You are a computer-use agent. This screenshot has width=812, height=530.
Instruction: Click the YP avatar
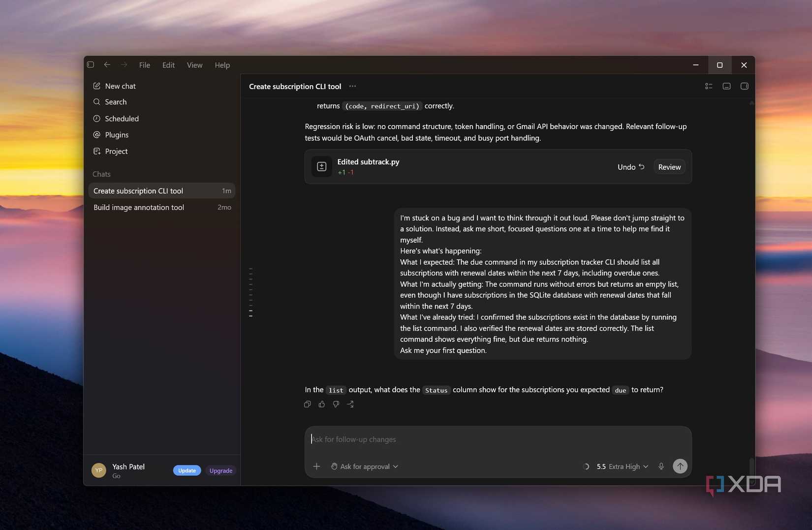[x=99, y=470]
